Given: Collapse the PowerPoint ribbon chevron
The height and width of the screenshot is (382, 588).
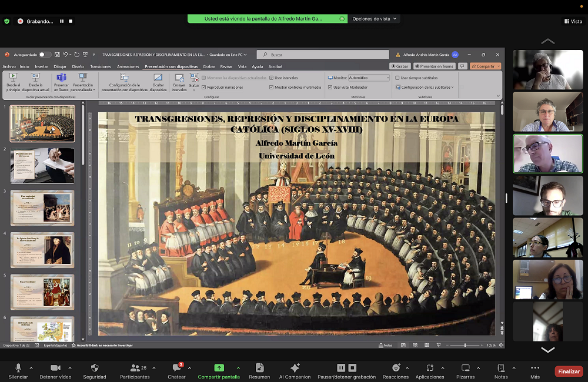Looking at the screenshot, I should coord(498,96).
